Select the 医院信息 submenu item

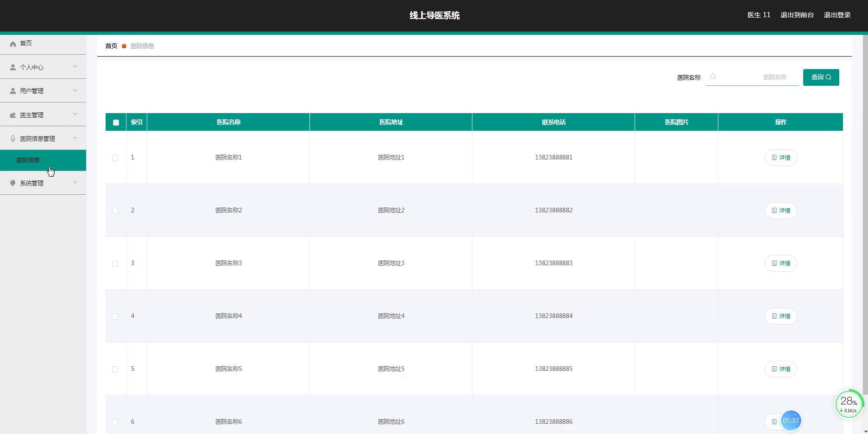43,160
